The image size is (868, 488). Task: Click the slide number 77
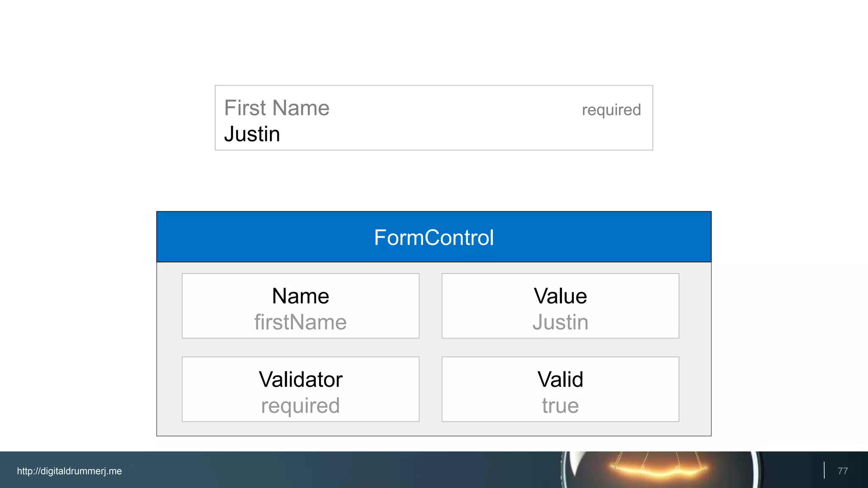[x=843, y=471]
